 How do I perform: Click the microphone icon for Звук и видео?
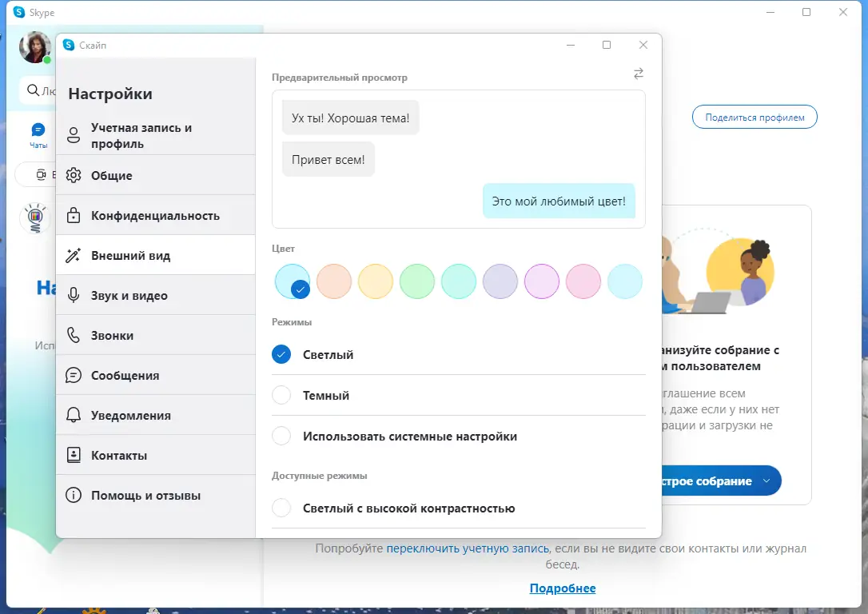coord(73,295)
